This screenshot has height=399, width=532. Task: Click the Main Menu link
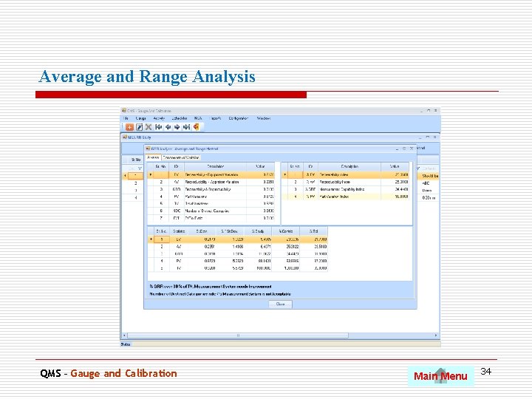440,376
